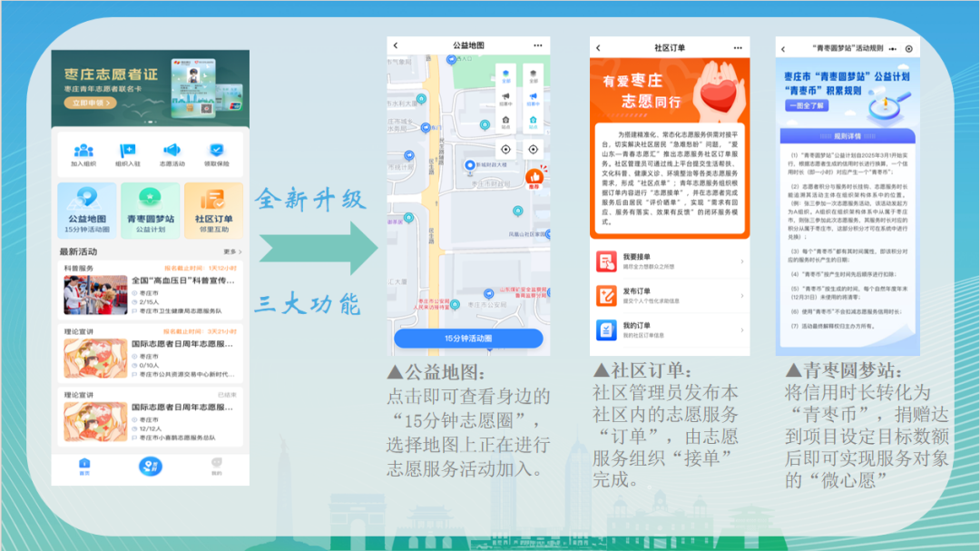This screenshot has height=551, width=980.
Task: Select 全部 filter in left map panel
Action: click(505, 76)
